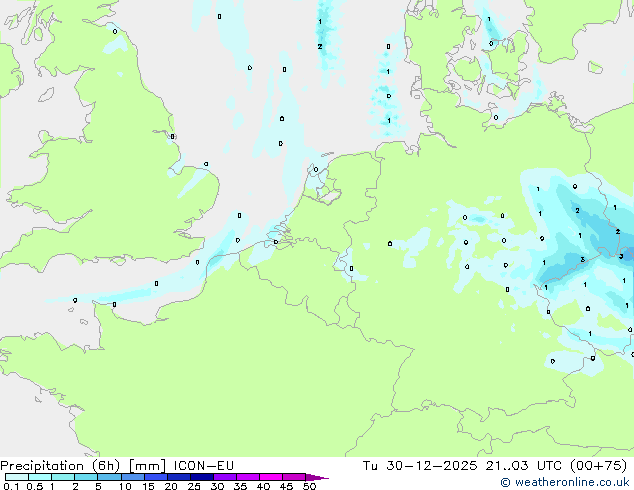
Task: Choose the 20–25 mm dark blue legend swatch
Action: [179, 477]
